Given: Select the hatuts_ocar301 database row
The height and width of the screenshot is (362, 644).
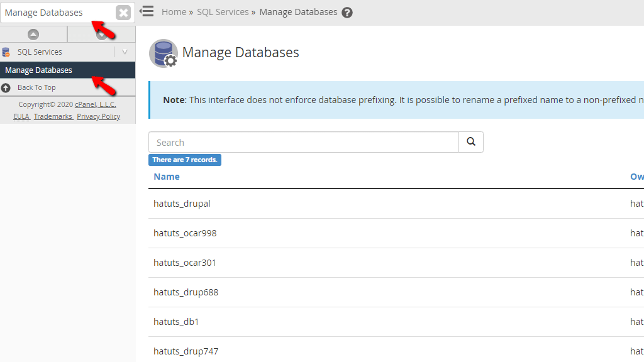Looking at the screenshot, I should tap(396, 263).
